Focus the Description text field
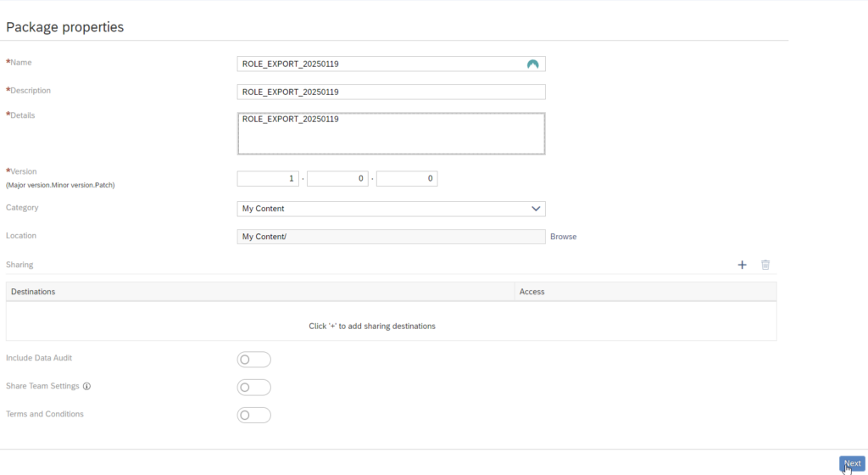868x475 pixels. 391,92
